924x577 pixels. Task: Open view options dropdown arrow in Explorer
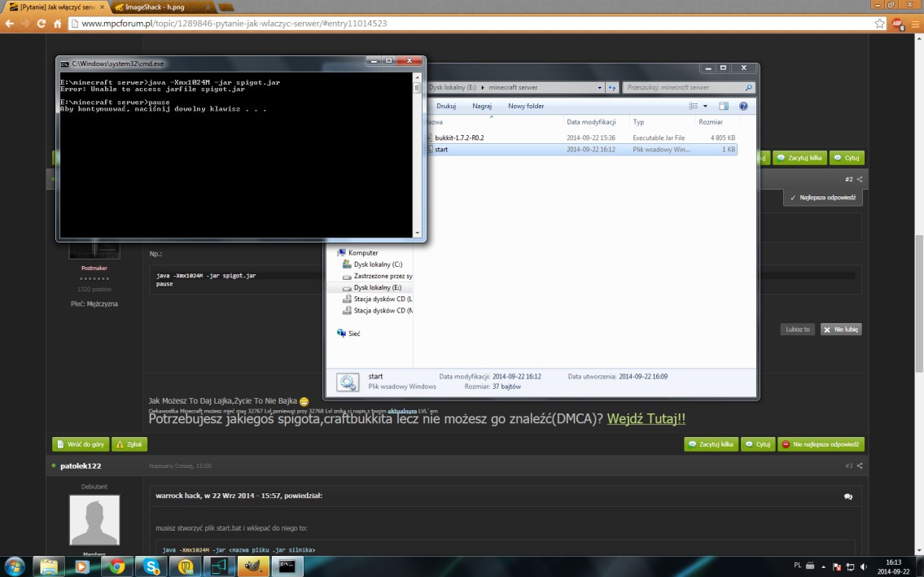[705, 106]
